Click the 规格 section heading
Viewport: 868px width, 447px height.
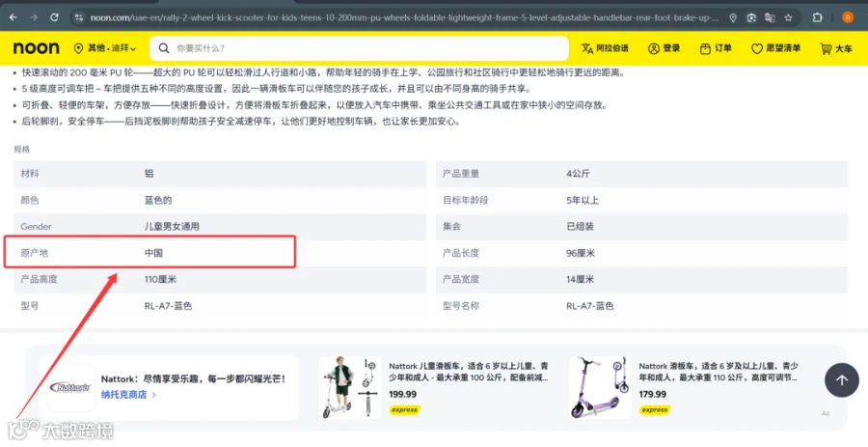click(22, 149)
